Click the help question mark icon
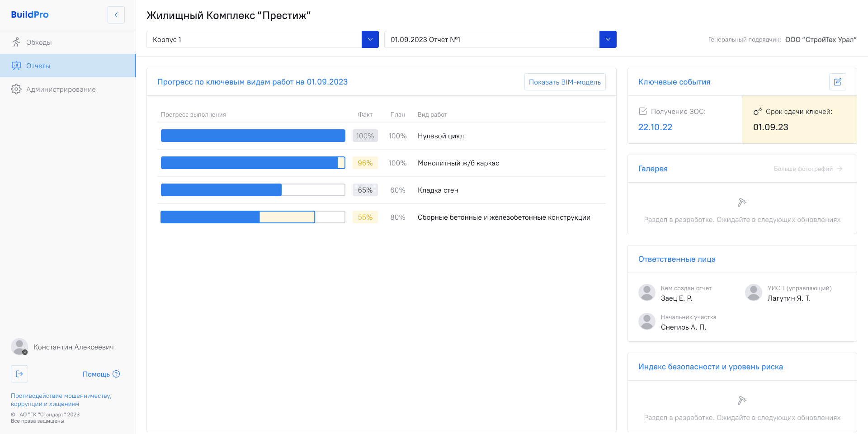This screenshot has height=434, width=868. pyautogui.click(x=116, y=374)
